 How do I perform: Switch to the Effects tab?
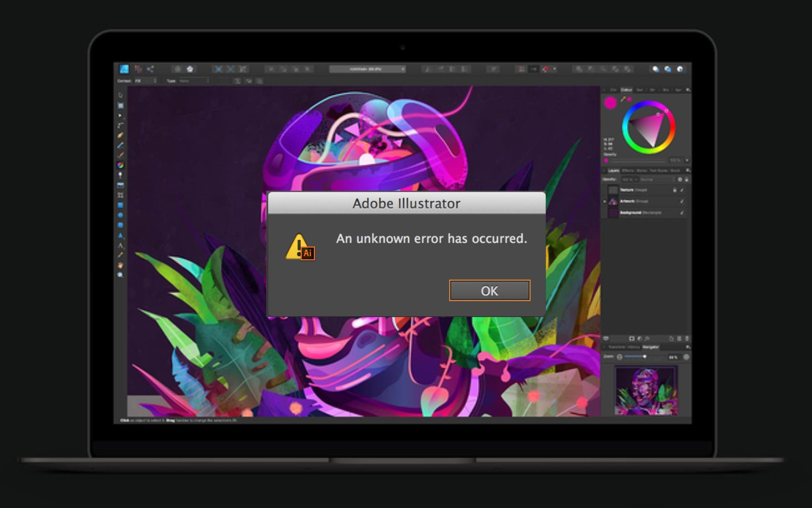[628, 171]
